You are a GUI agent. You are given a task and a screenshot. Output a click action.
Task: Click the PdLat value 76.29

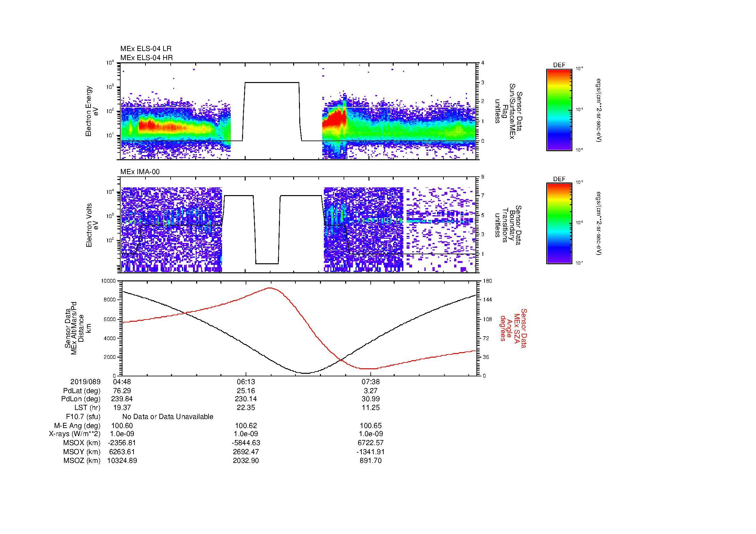pos(122,391)
